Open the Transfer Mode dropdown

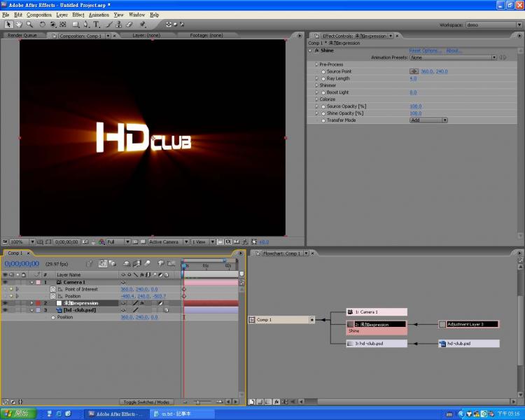click(428, 120)
